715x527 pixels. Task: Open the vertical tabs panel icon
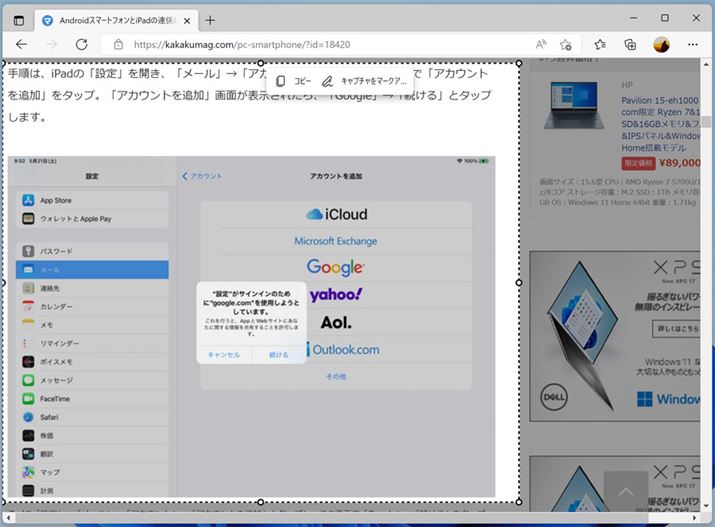(19, 21)
